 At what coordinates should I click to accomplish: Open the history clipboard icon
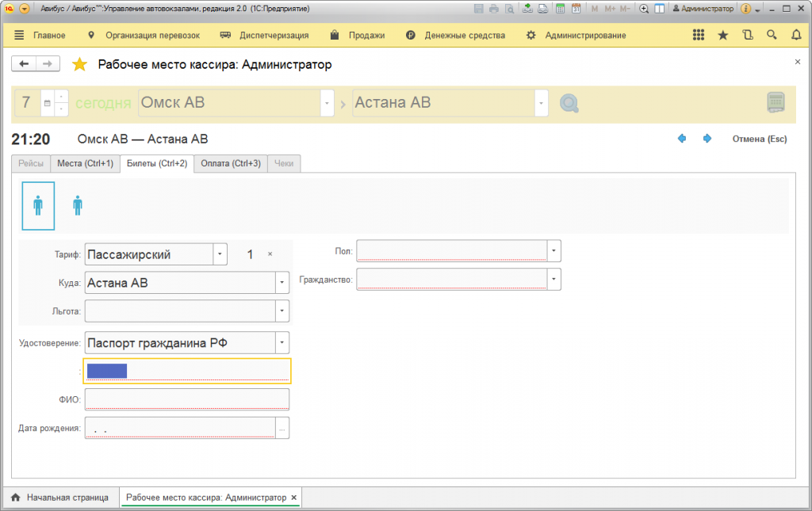747,35
